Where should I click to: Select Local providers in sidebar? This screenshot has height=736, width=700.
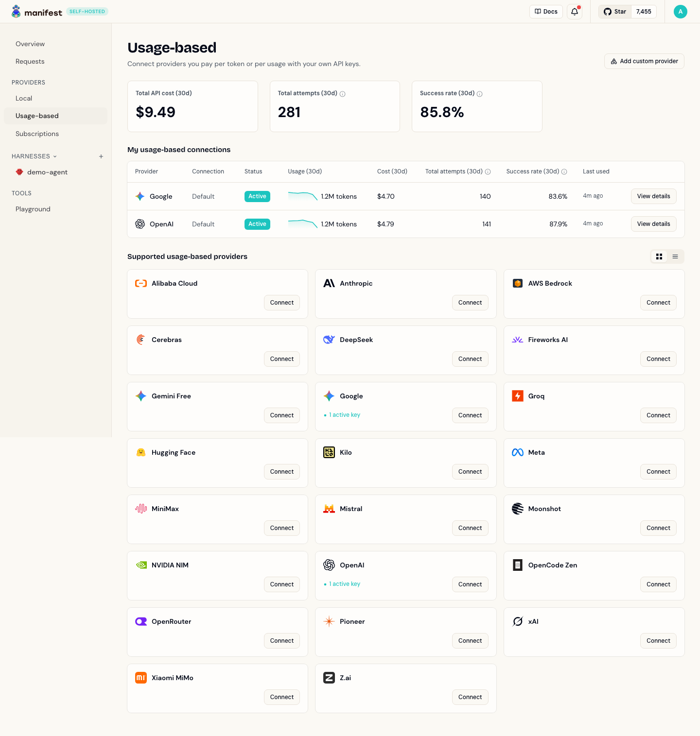pos(55,98)
